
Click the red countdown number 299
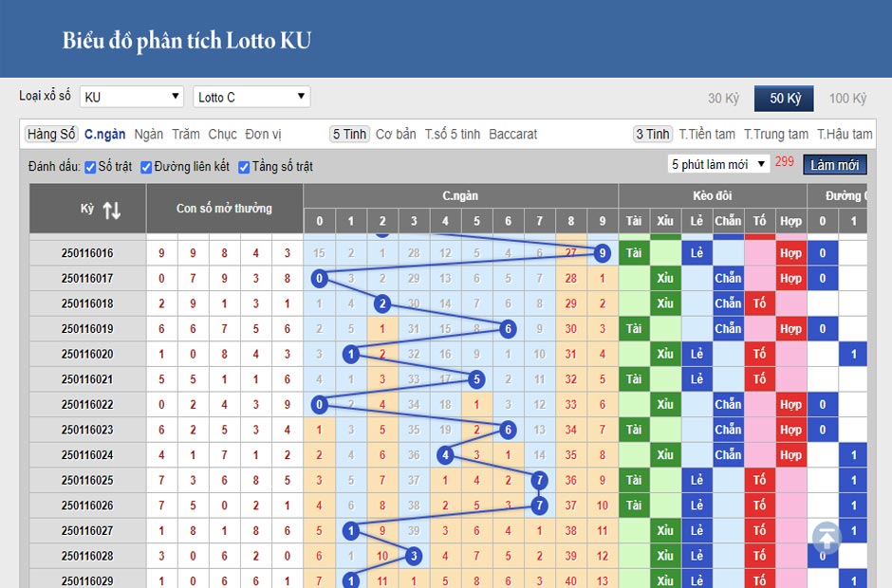784,161
